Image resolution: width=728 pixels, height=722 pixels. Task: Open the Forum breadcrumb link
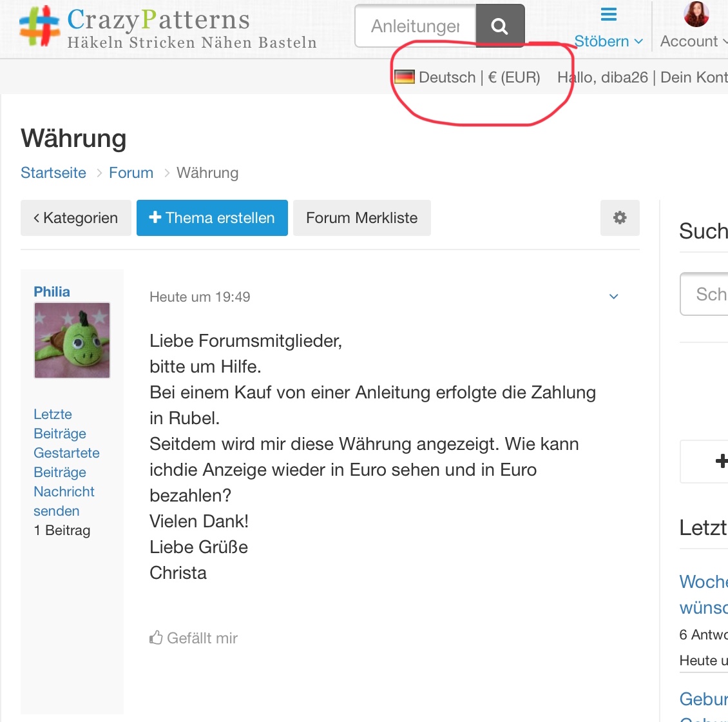point(131,173)
